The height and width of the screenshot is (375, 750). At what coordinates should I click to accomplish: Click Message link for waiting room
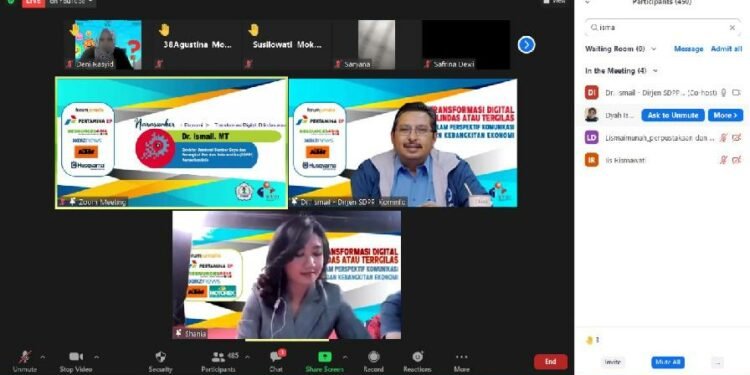pos(688,49)
